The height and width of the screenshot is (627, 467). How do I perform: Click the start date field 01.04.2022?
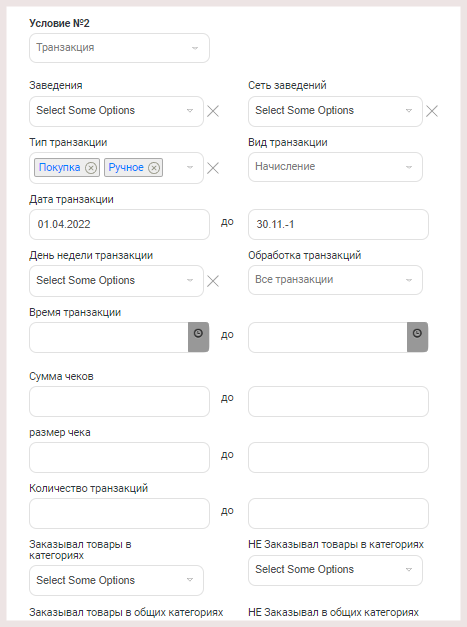(119, 224)
